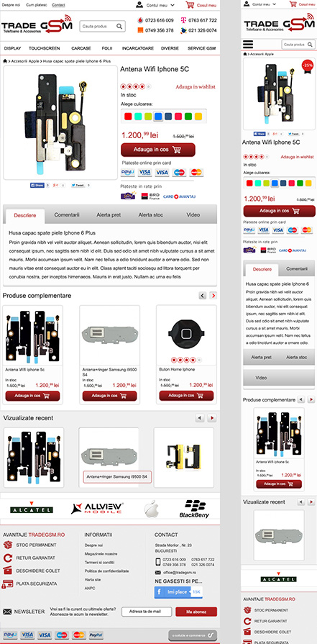This screenshot has width=317, height=644.
Task: Click the Facebook Share button under product image
Action: click(37, 186)
